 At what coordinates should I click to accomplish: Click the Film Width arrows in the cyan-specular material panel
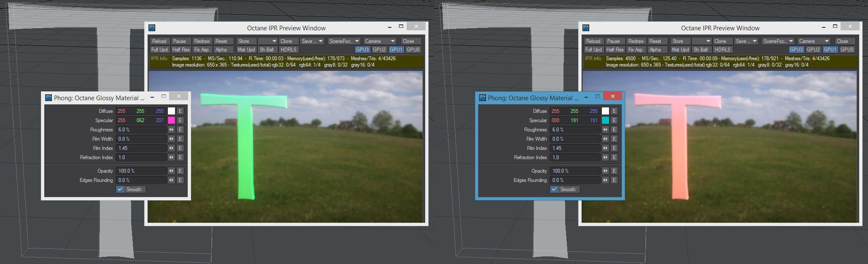pos(605,139)
